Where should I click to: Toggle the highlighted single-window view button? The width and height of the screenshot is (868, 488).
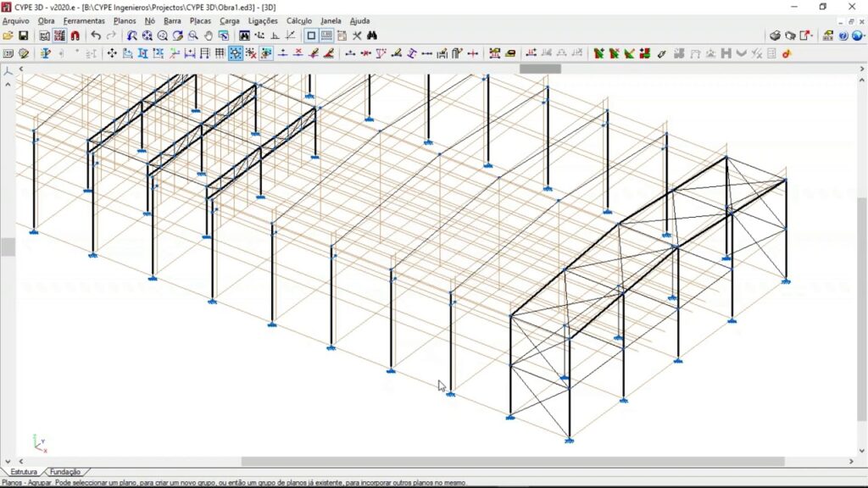click(x=311, y=36)
